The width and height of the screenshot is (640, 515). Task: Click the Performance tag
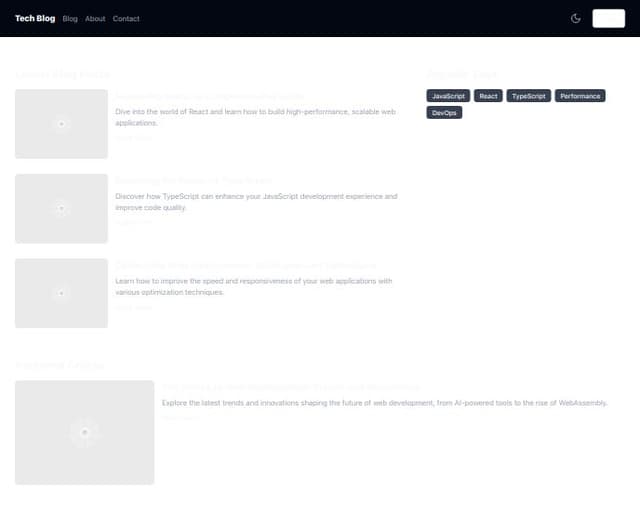tap(580, 96)
